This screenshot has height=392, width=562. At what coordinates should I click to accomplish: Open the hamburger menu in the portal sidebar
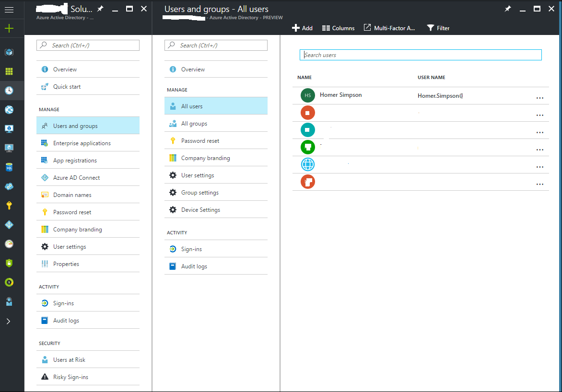[x=9, y=10]
